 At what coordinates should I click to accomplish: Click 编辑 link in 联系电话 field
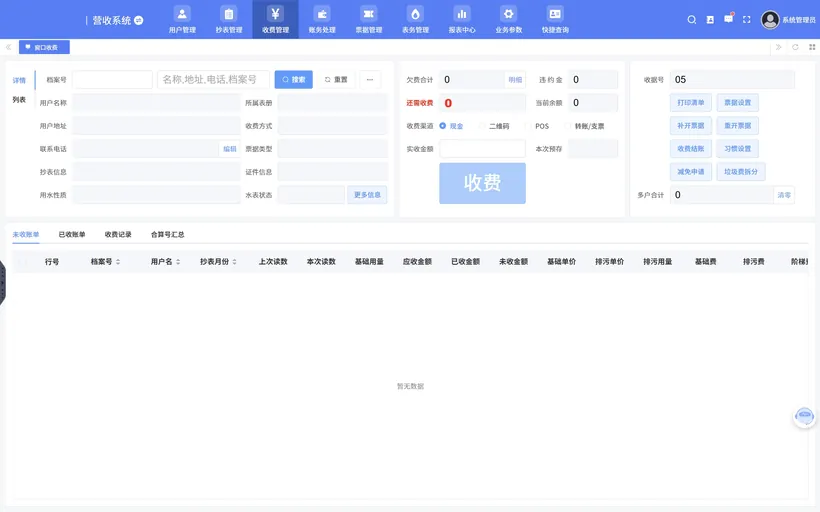[230, 149]
